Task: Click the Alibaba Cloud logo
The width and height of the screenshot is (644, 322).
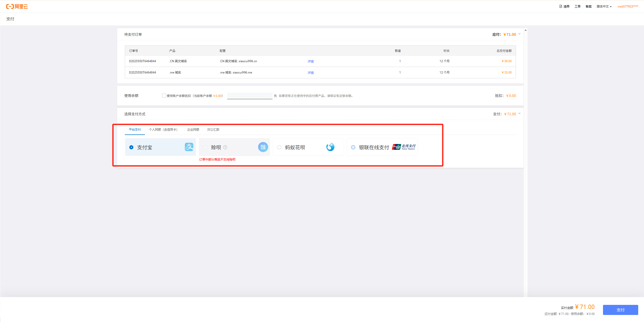Action: click(x=16, y=6)
